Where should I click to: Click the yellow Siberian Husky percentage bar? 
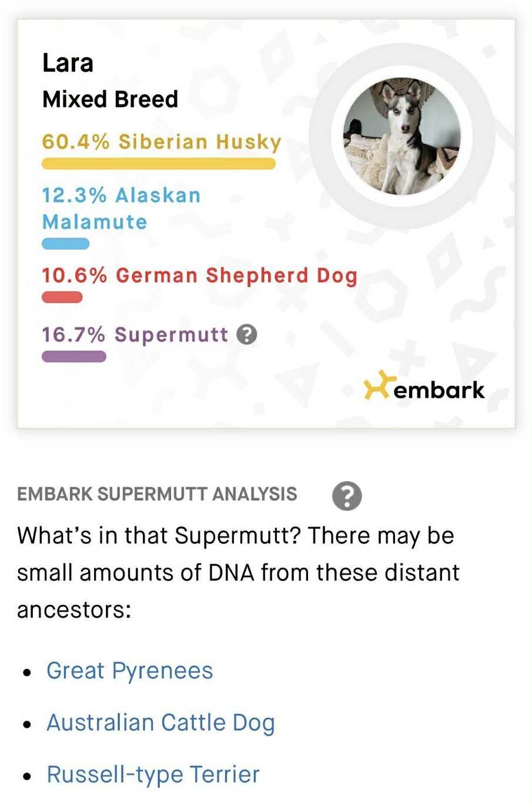pos(159,164)
